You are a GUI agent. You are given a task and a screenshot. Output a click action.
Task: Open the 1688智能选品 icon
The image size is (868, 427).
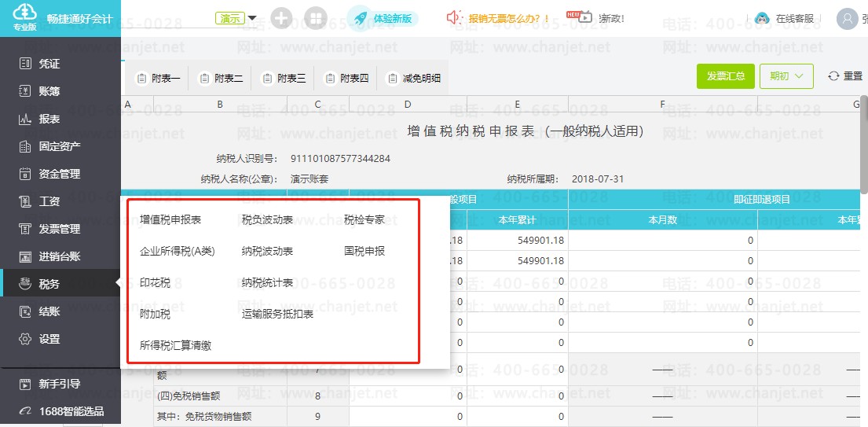click(25, 411)
